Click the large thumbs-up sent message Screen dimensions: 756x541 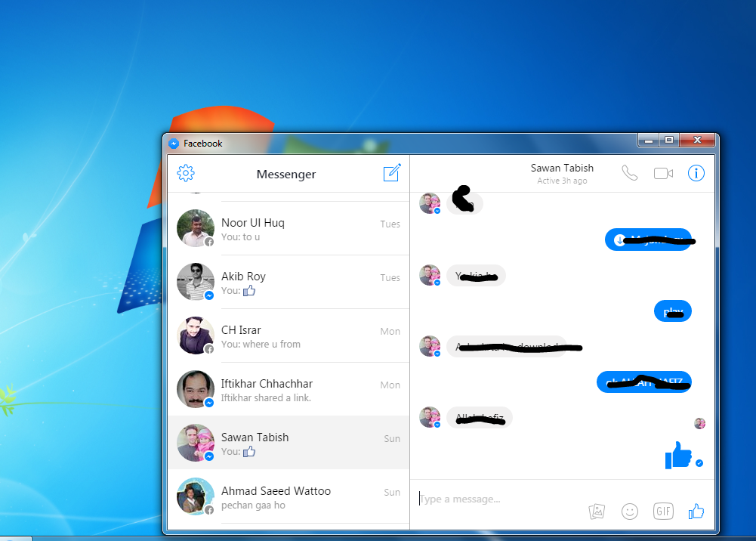(678, 455)
